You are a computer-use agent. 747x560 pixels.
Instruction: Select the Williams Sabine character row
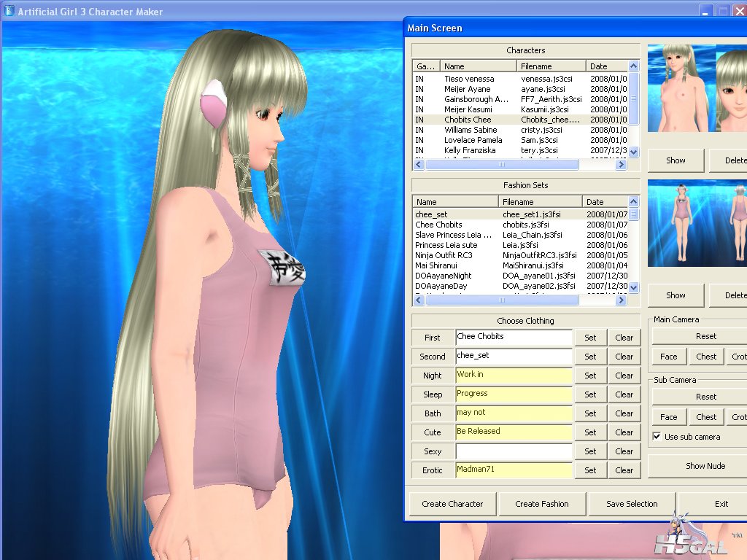(x=521, y=130)
